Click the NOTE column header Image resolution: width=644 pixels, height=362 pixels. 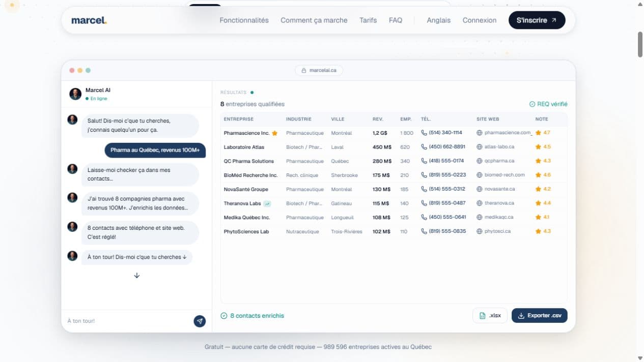point(542,119)
